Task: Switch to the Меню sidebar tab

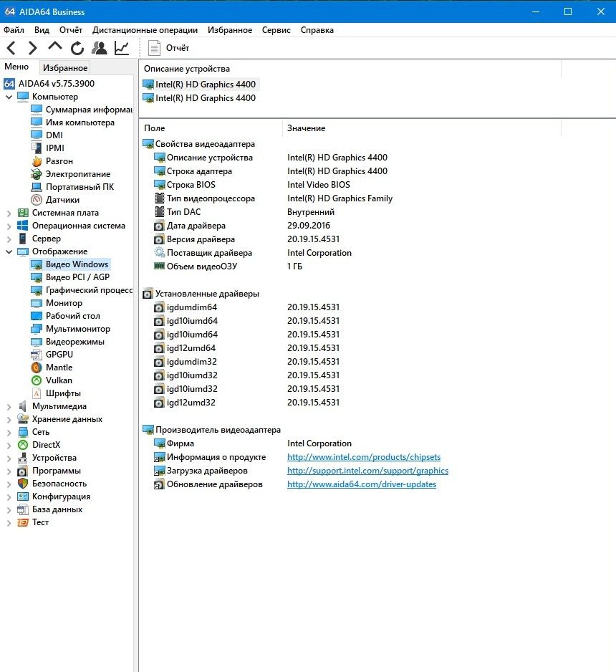Action: [x=16, y=67]
